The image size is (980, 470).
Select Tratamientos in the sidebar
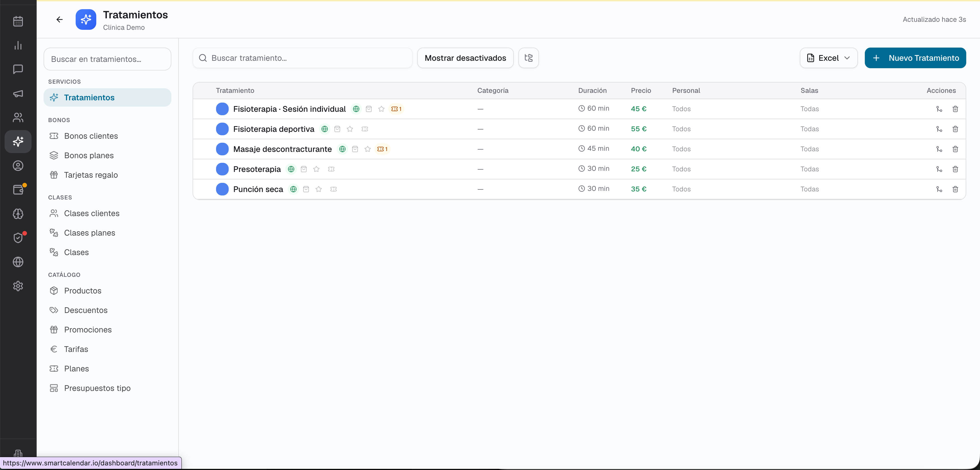(x=107, y=97)
